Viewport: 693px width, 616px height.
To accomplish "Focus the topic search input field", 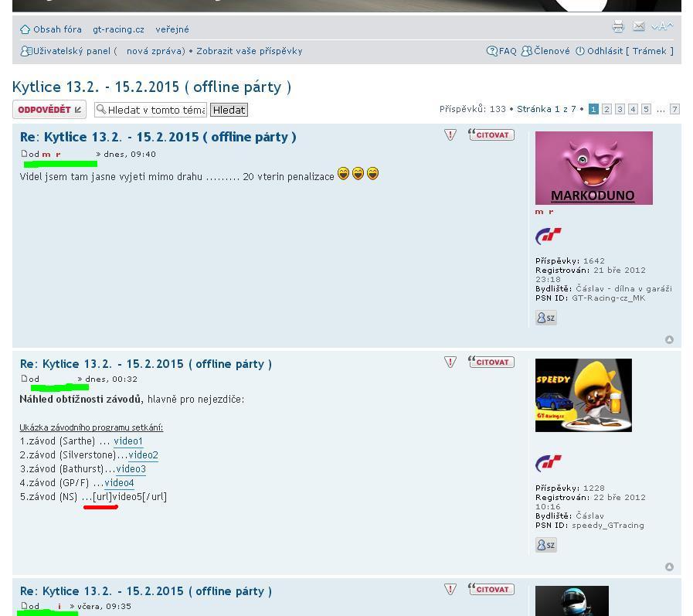I will point(155,110).
